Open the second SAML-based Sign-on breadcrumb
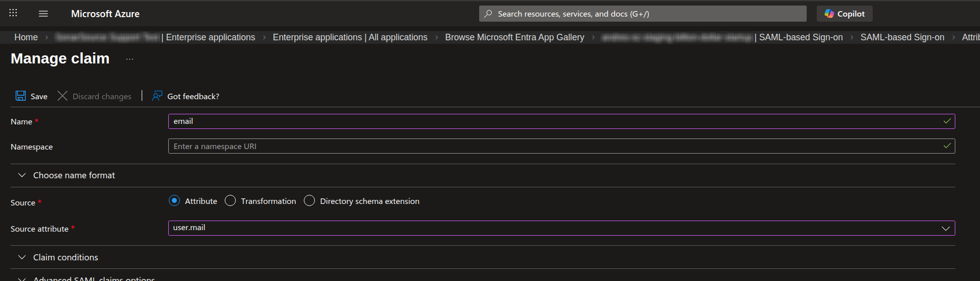Viewport: 980px width, 281px height. pos(902,37)
